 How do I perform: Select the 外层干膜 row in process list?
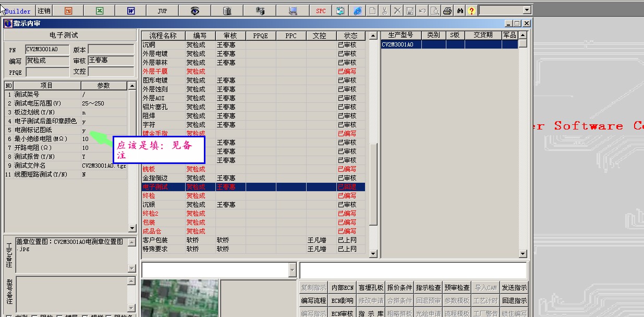[253, 72]
